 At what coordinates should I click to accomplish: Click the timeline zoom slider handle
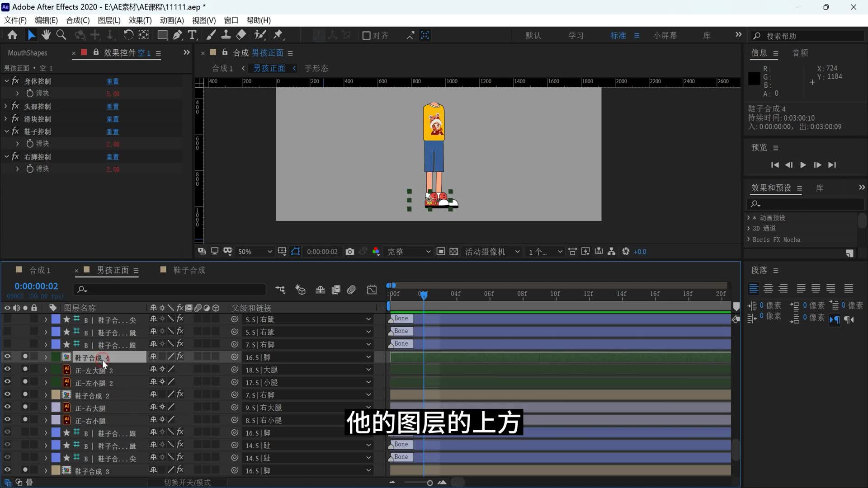[429, 483]
